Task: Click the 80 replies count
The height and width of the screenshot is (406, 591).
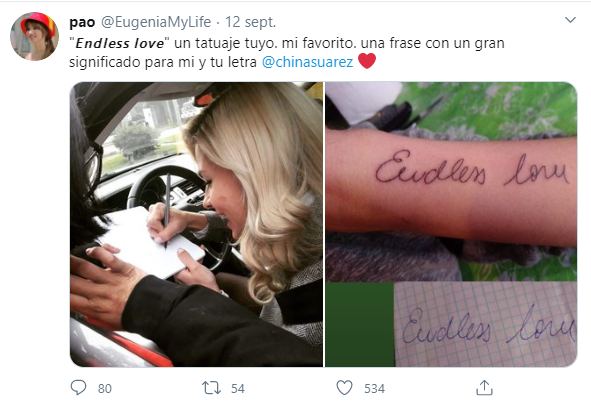Action: coord(104,389)
